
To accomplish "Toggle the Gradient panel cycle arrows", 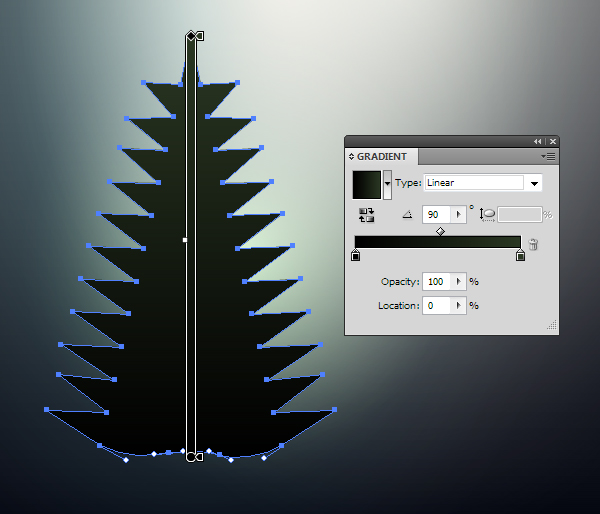I will click(351, 157).
